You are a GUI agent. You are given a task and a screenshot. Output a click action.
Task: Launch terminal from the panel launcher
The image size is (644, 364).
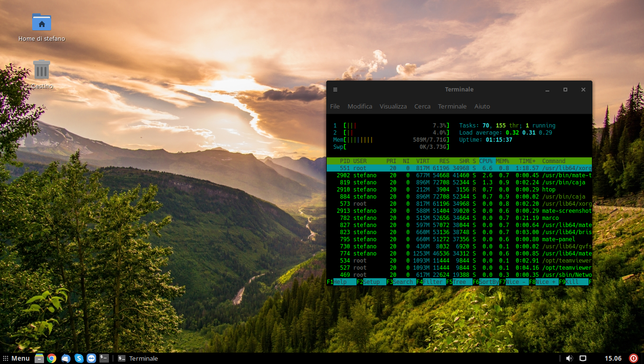pyautogui.click(x=104, y=358)
